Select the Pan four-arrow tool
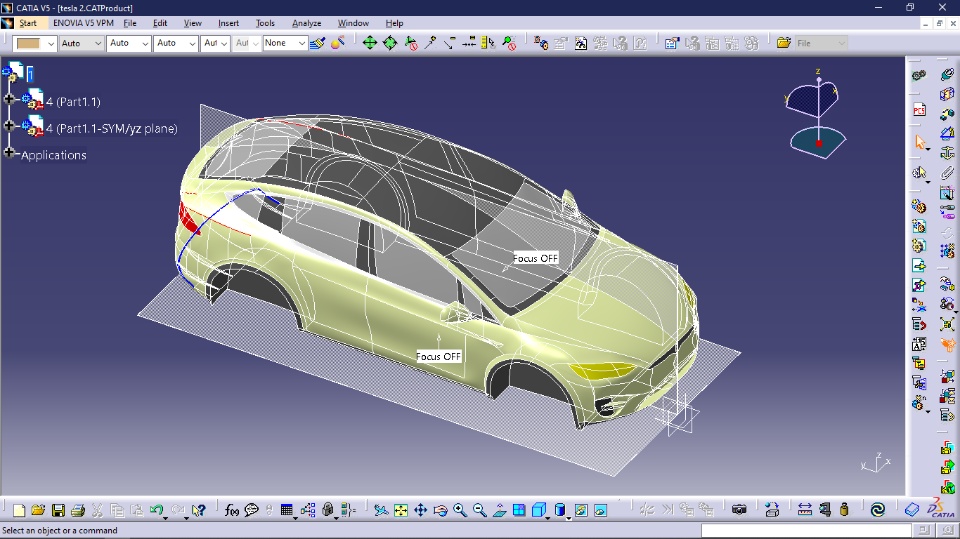Image resolution: width=960 pixels, height=539 pixels. (421, 510)
